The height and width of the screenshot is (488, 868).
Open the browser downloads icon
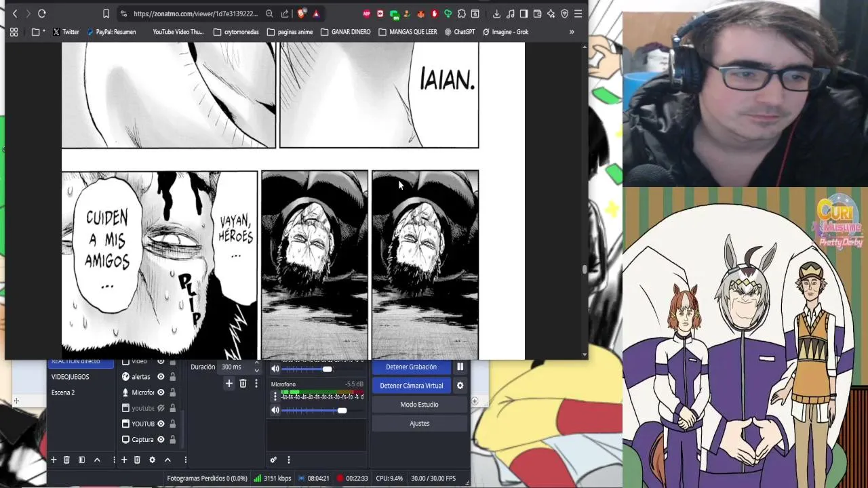(x=496, y=14)
